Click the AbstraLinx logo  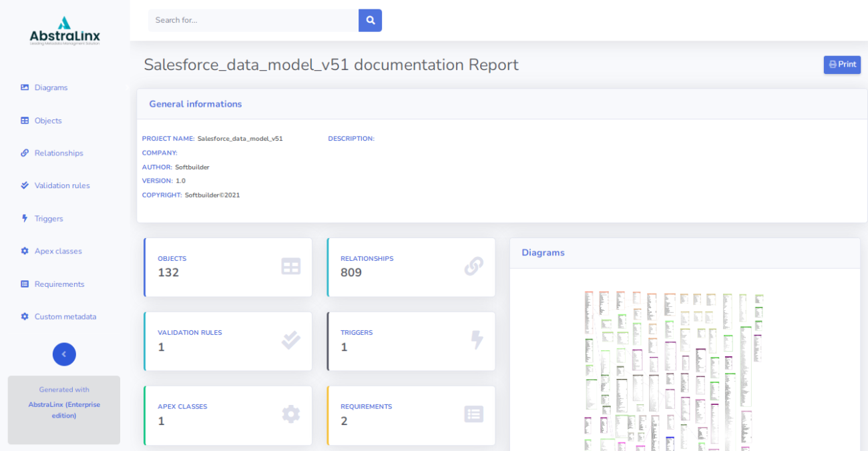(64, 30)
